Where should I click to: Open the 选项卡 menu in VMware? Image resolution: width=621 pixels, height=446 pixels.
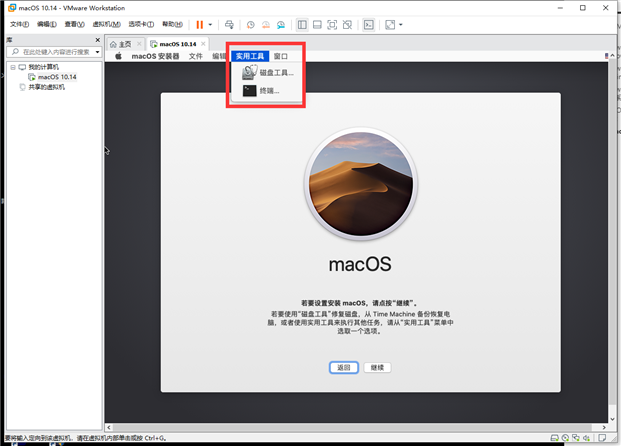(x=141, y=25)
